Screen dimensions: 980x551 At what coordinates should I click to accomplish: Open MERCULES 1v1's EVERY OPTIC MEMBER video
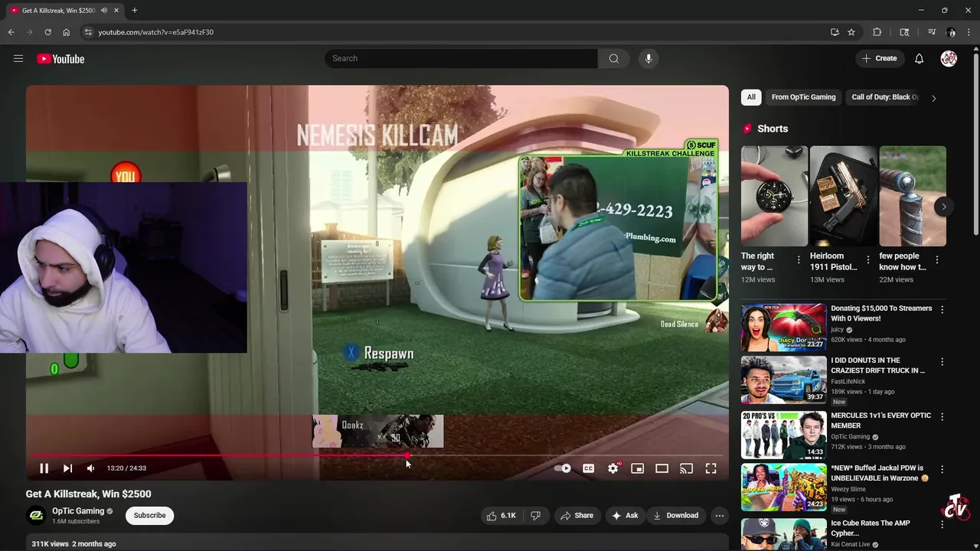(x=783, y=435)
